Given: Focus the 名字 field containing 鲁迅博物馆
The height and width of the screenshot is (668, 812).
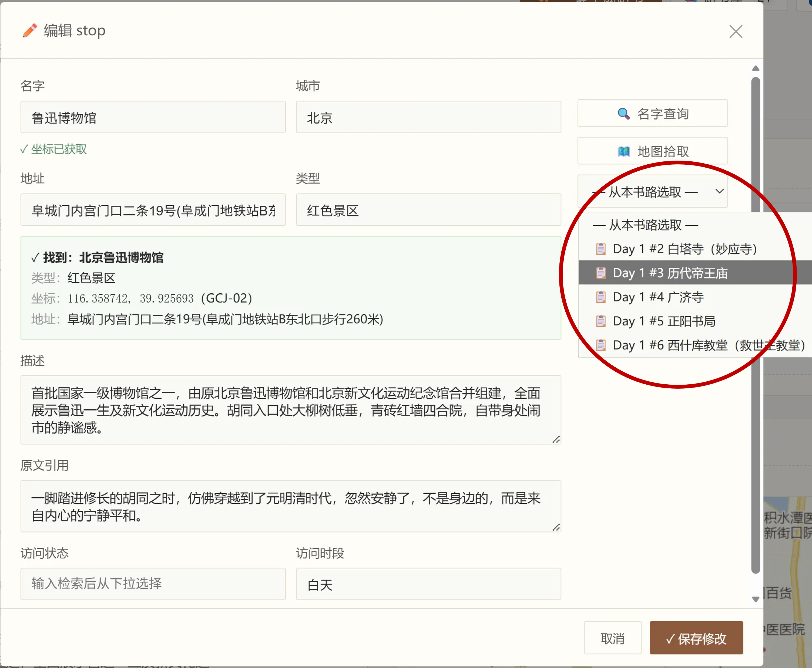Looking at the screenshot, I should (153, 117).
